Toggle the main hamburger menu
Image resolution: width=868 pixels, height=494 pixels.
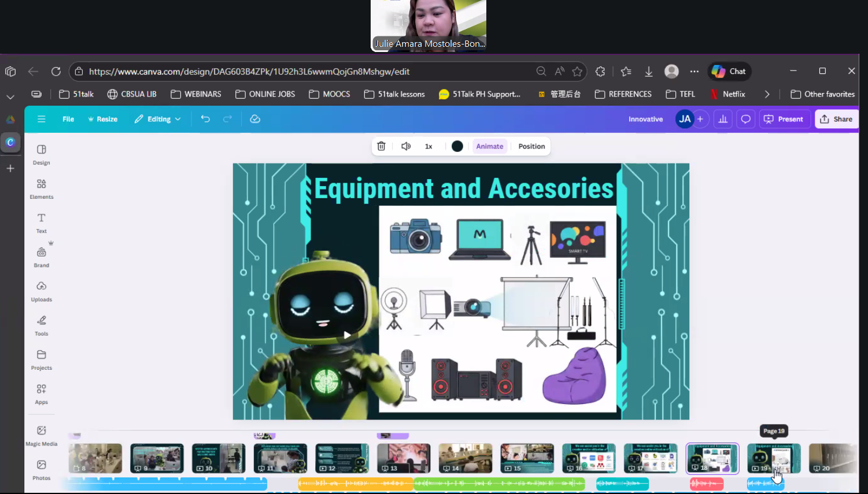41,119
